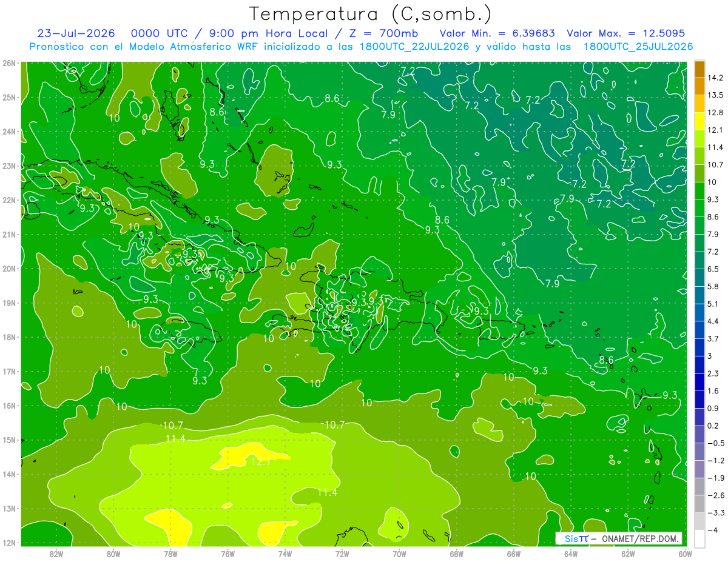Click the '78W' longitude label
The width and height of the screenshot is (728, 562).
point(170,554)
